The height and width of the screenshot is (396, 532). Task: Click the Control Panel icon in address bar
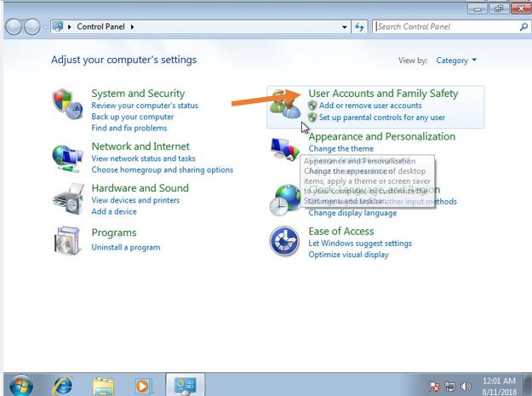58,26
